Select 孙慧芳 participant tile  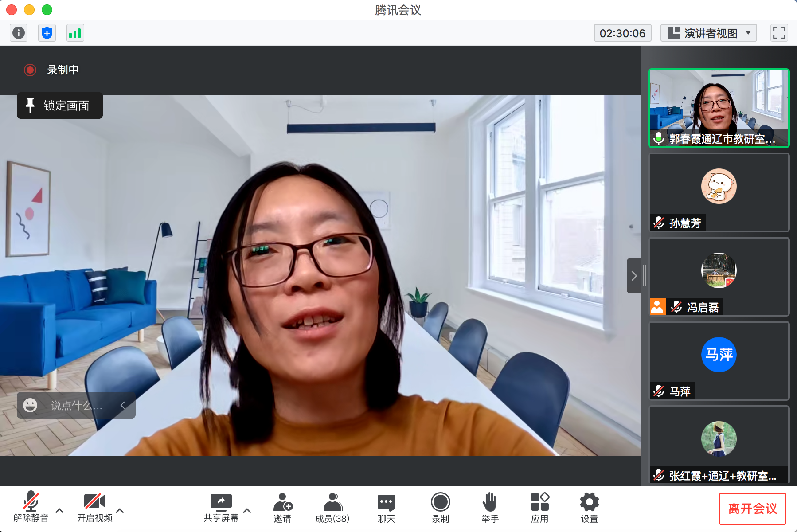tap(719, 192)
